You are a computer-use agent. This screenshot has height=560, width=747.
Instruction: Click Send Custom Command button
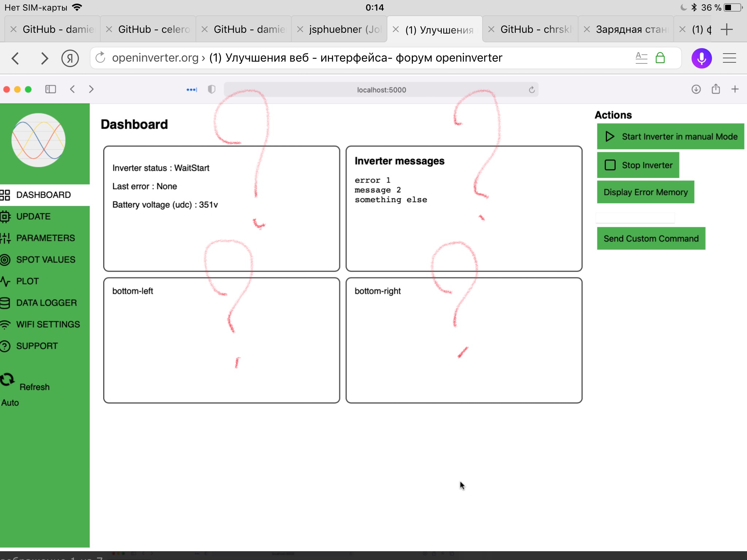[651, 239]
